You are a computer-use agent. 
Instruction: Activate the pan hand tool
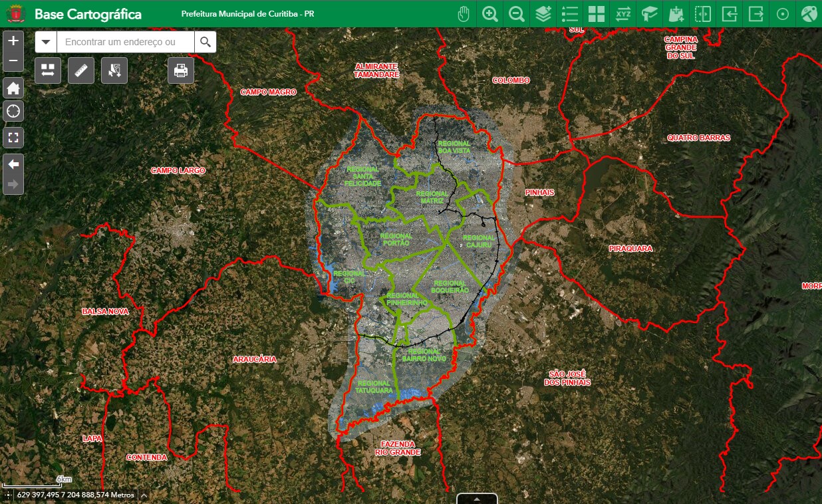coord(464,14)
